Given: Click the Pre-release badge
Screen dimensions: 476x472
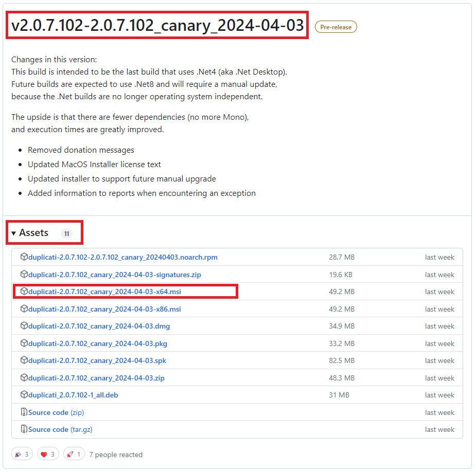Looking at the screenshot, I should click(336, 27).
